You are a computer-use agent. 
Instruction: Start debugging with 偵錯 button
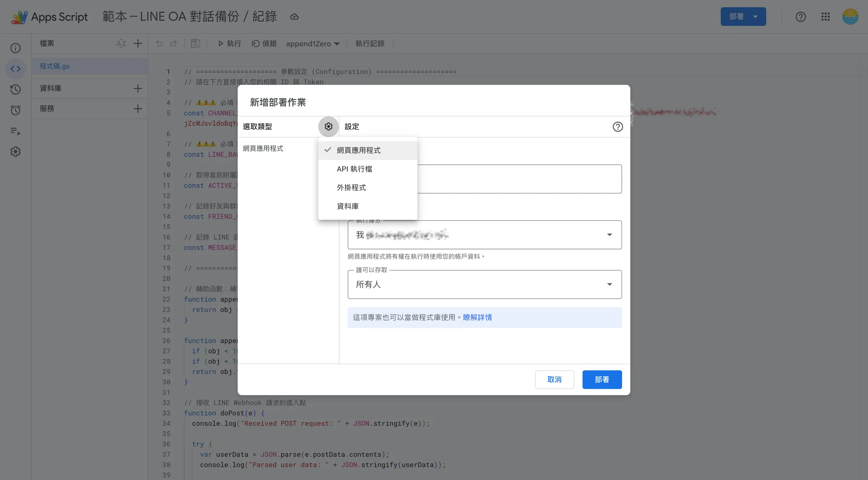tap(264, 44)
